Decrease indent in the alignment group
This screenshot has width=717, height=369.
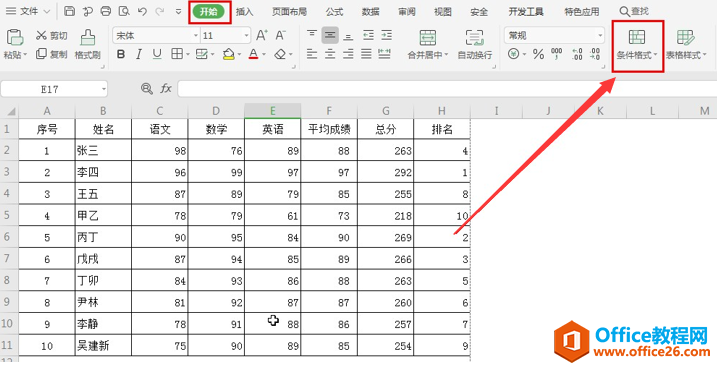pos(368,35)
